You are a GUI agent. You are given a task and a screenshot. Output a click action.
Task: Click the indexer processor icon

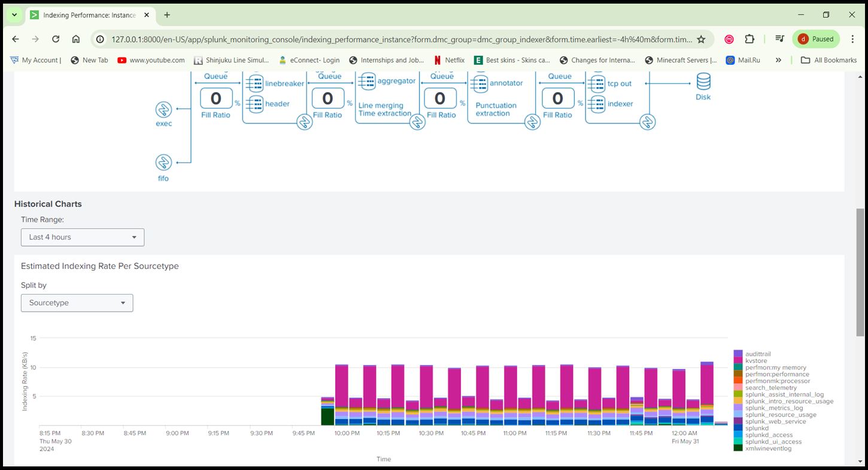click(x=597, y=104)
